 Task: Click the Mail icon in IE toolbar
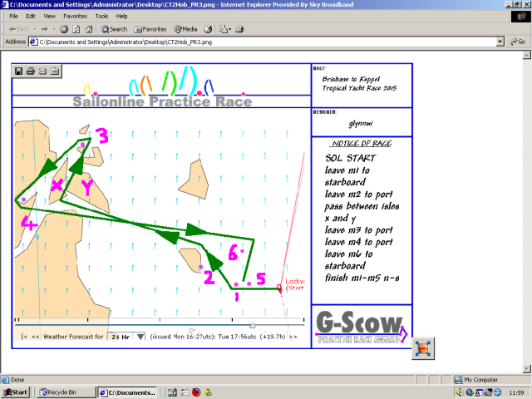pos(223,29)
